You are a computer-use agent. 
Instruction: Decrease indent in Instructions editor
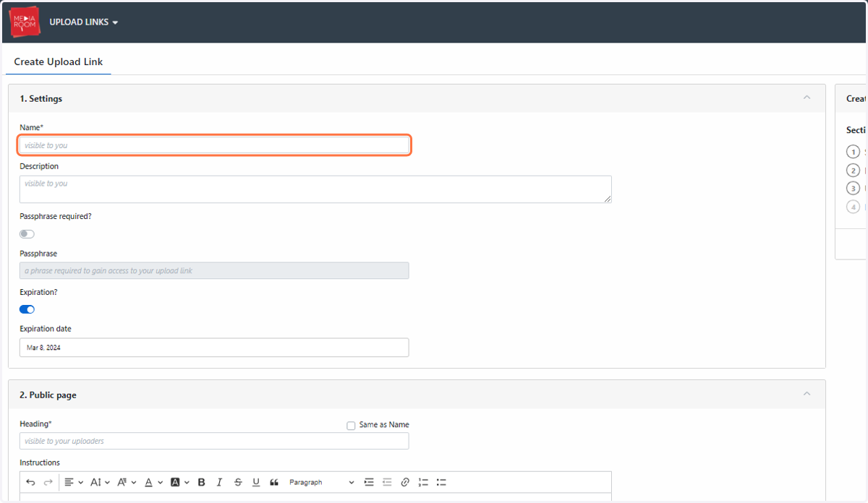pos(387,482)
